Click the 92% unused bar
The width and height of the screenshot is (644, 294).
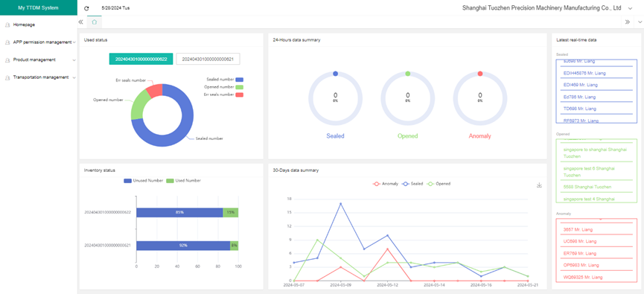(183, 246)
